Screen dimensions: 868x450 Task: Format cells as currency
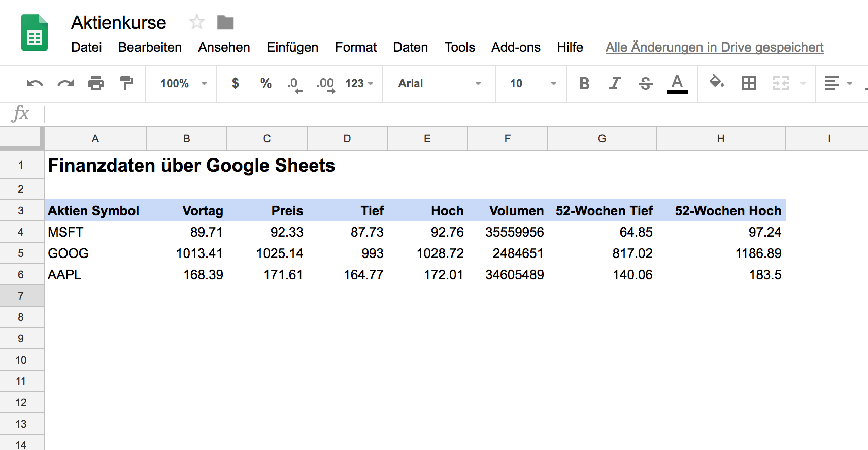point(235,83)
